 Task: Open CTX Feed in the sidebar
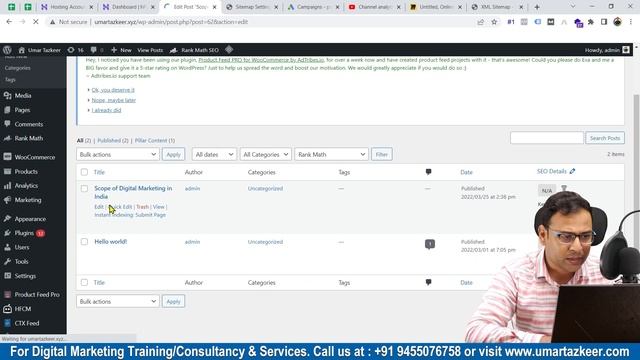pos(27,323)
